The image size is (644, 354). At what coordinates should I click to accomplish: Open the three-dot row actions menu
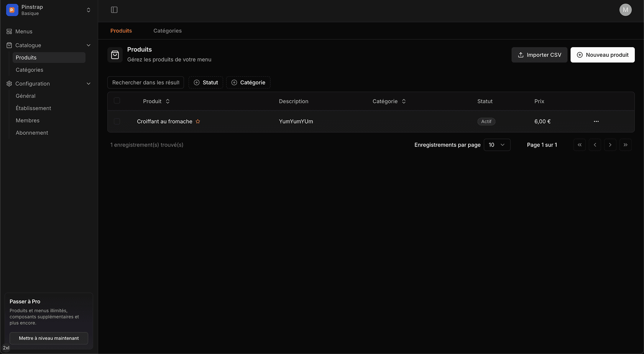(596, 122)
